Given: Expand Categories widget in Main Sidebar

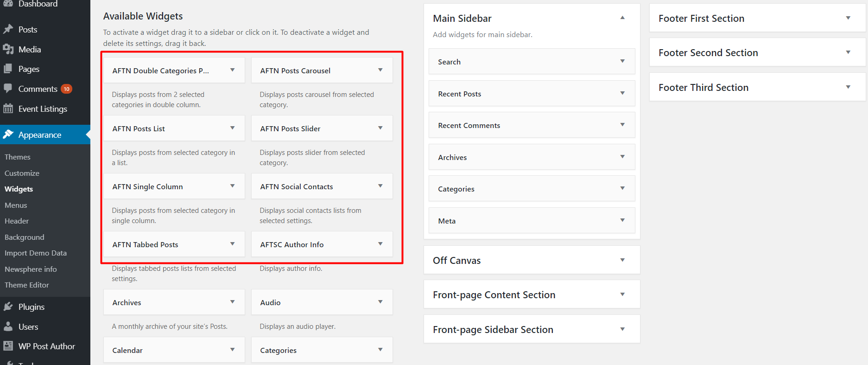Looking at the screenshot, I should point(623,188).
